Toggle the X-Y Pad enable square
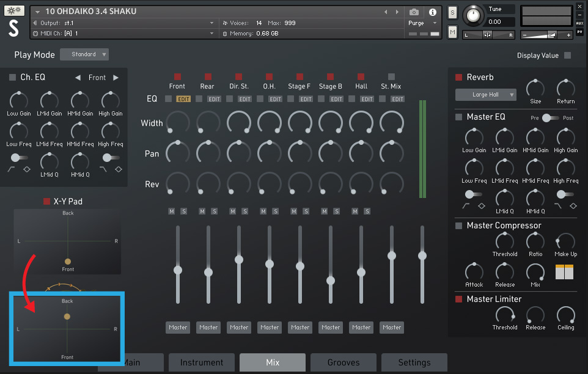The height and width of the screenshot is (374, 588). coord(47,201)
